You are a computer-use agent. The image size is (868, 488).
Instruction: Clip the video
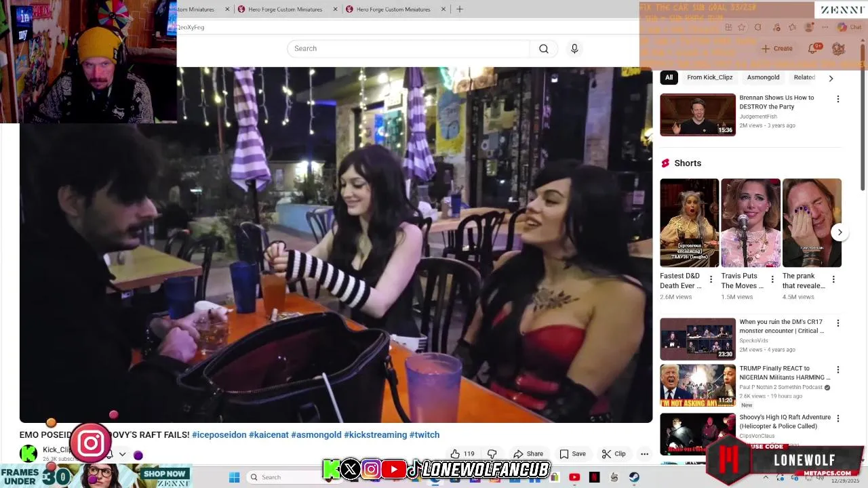pos(614,454)
